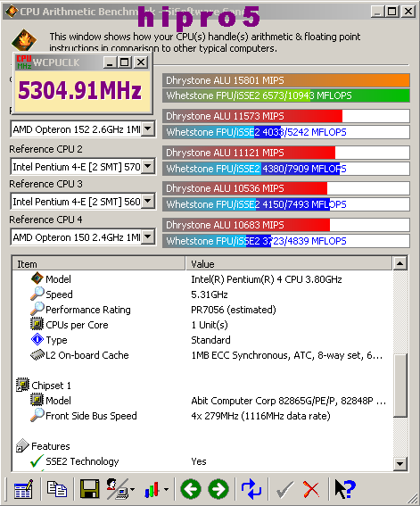
Task: Click the bar chart toolbar icon
Action: coord(152,490)
